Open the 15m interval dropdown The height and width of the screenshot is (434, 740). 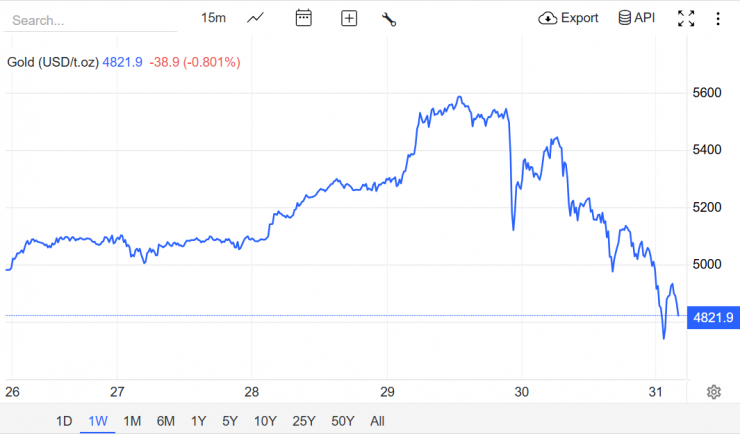tap(213, 18)
